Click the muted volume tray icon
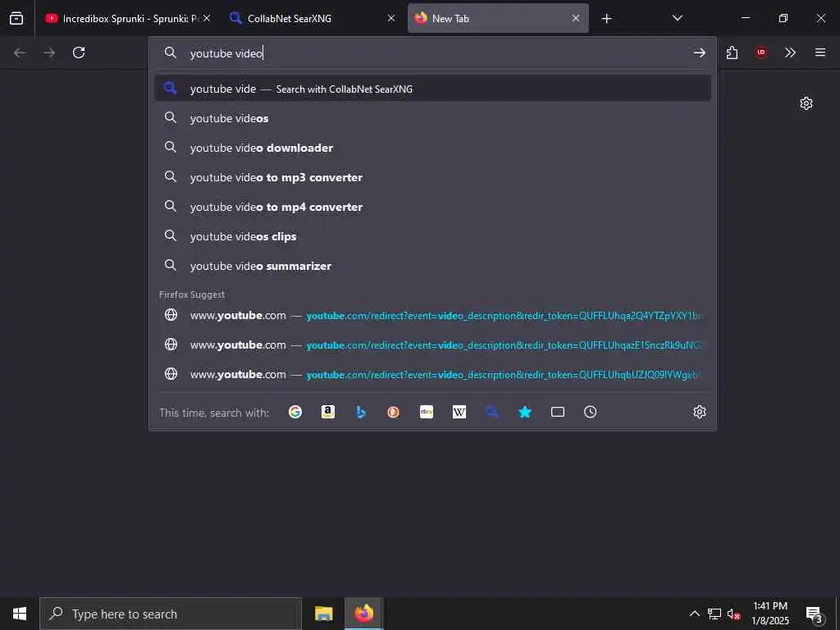 734,614
